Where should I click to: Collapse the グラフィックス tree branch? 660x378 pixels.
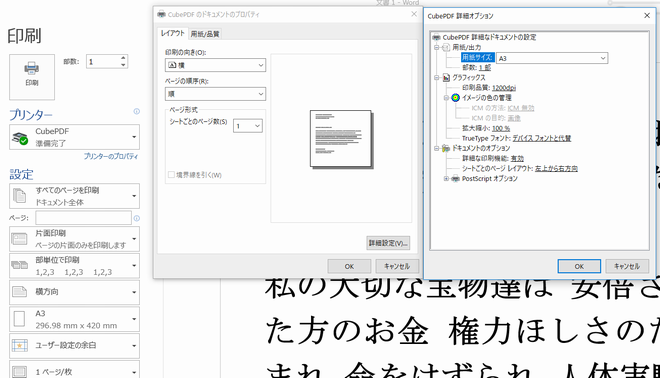(x=437, y=77)
